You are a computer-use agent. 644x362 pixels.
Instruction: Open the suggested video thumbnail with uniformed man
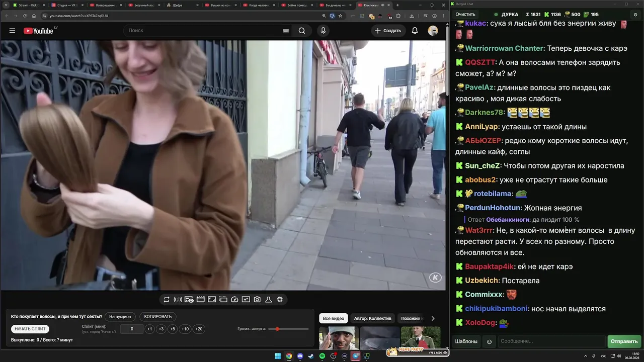[x=421, y=338]
